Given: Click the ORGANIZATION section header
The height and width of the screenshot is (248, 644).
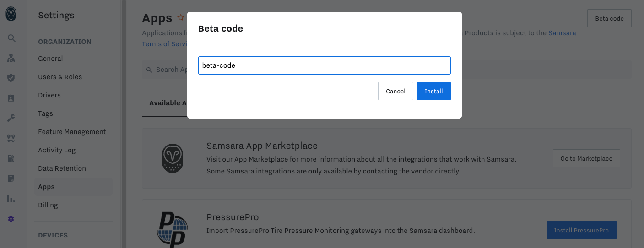Looking at the screenshot, I should click(65, 42).
